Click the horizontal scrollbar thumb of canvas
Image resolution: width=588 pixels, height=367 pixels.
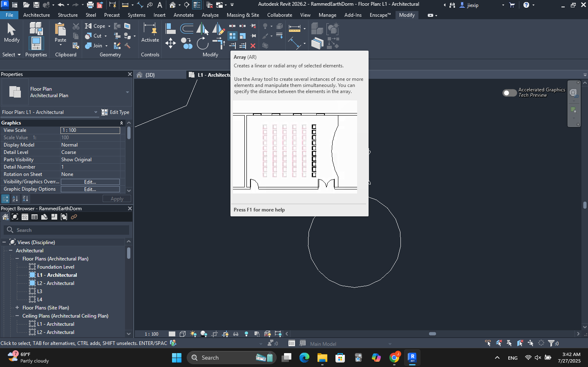pyautogui.click(x=432, y=334)
